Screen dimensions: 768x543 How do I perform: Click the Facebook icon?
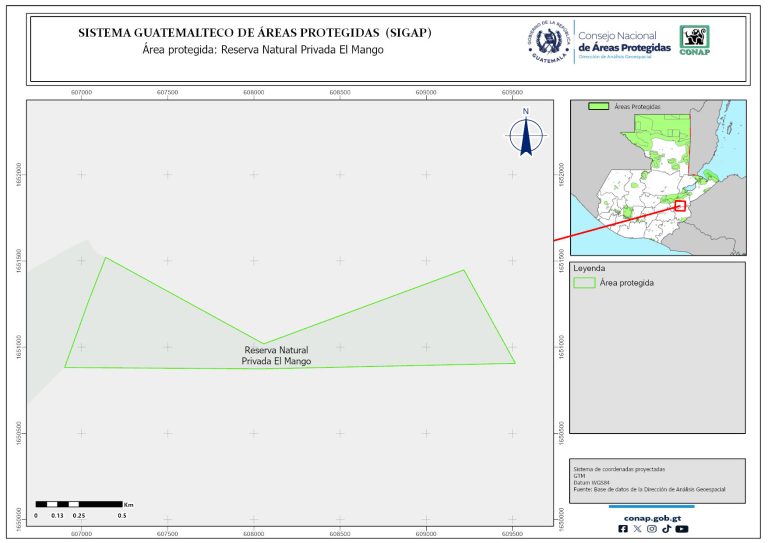623,529
